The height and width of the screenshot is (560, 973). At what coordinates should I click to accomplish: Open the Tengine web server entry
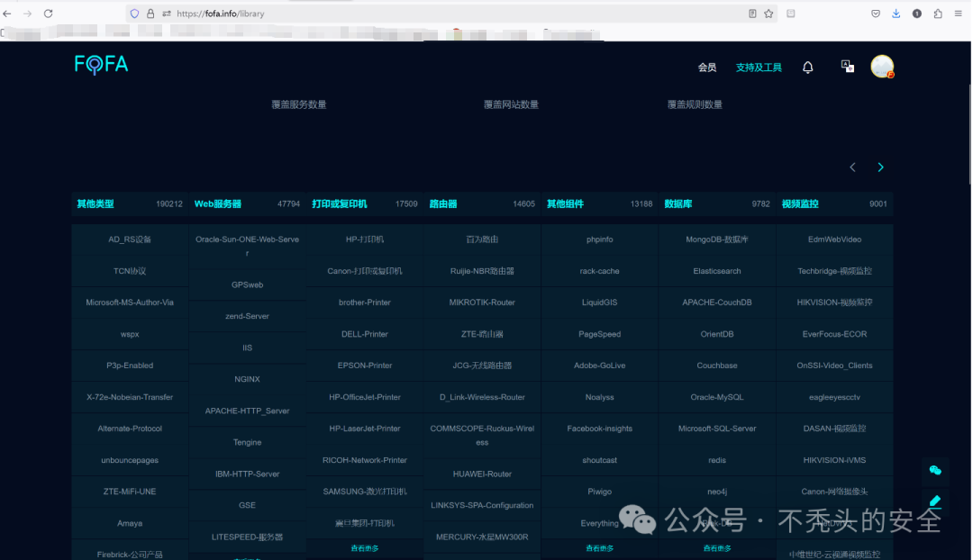pyautogui.click(x=247, y=443)
